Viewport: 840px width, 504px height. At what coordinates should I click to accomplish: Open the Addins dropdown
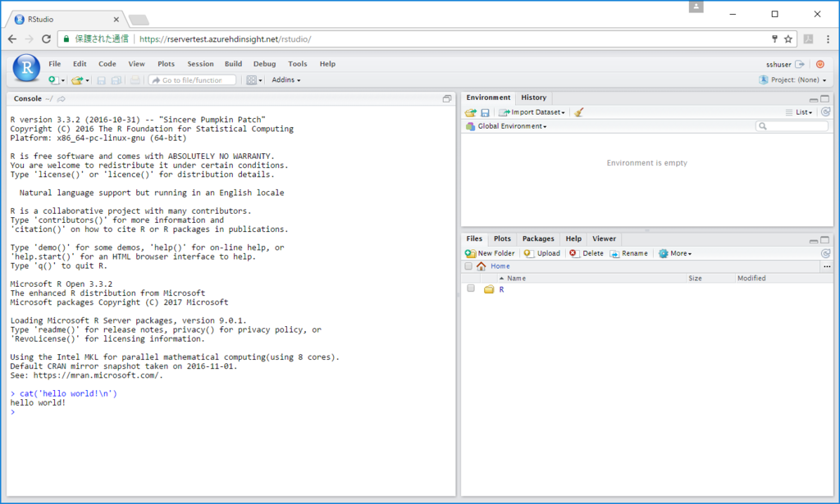click(286, 79)
